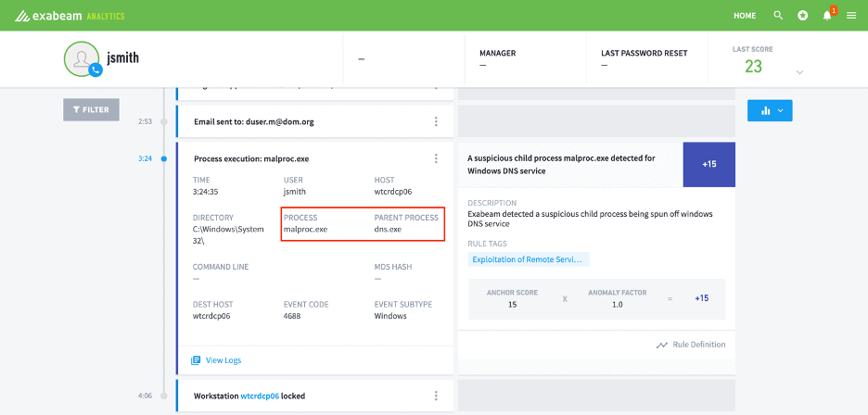Open the search magnifier icon
The height and width of the screenshot is (415, 868).
[778, 16]
